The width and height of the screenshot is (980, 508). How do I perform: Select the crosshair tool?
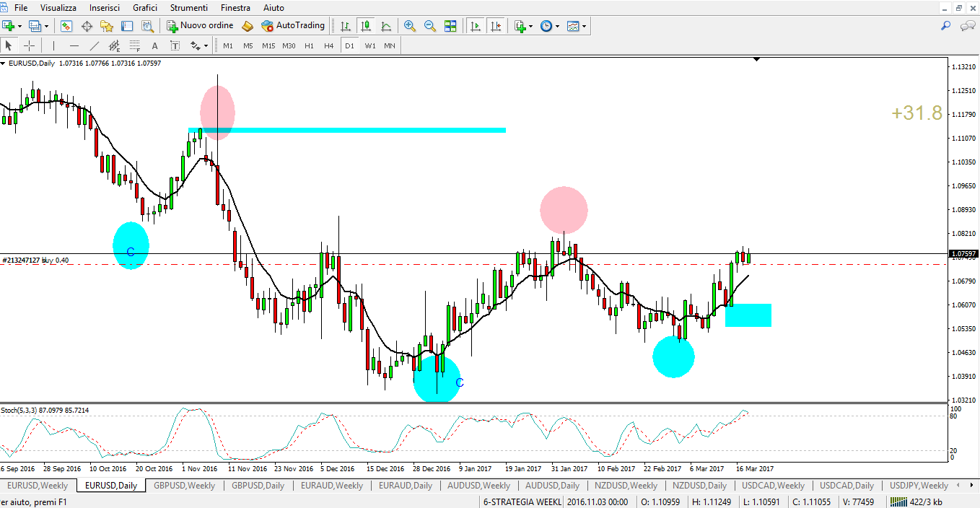[x=29, y=45]
